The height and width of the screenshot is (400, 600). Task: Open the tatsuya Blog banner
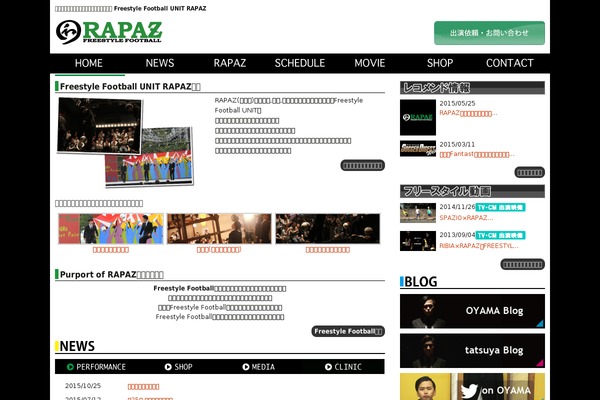click(x=472, y=350)
